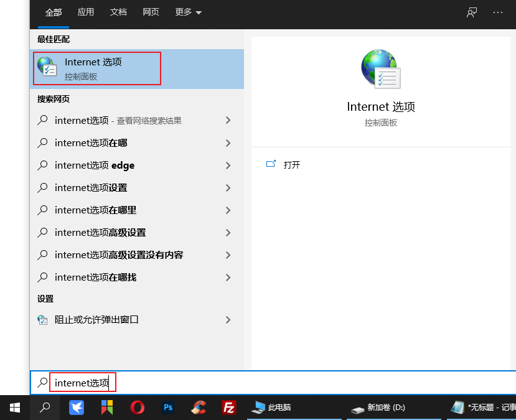Expand the 更多 dropdown filter
The width and height of the screenshot is (516, 420).
[188, 12]
